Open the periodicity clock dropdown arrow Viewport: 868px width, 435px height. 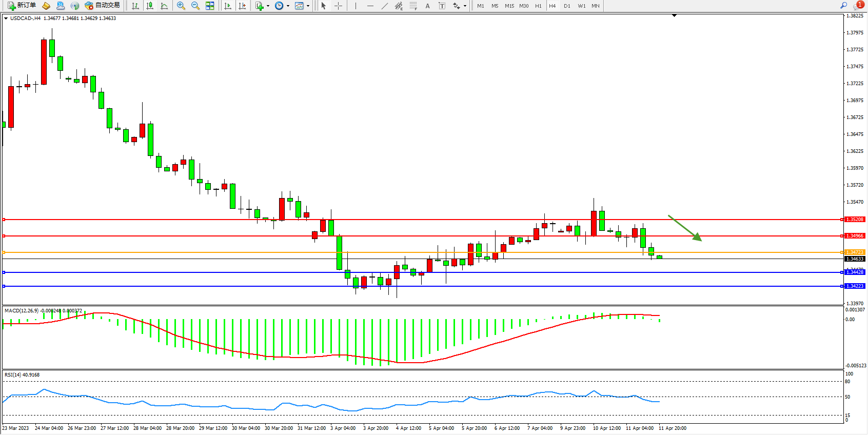pos(288,6)
